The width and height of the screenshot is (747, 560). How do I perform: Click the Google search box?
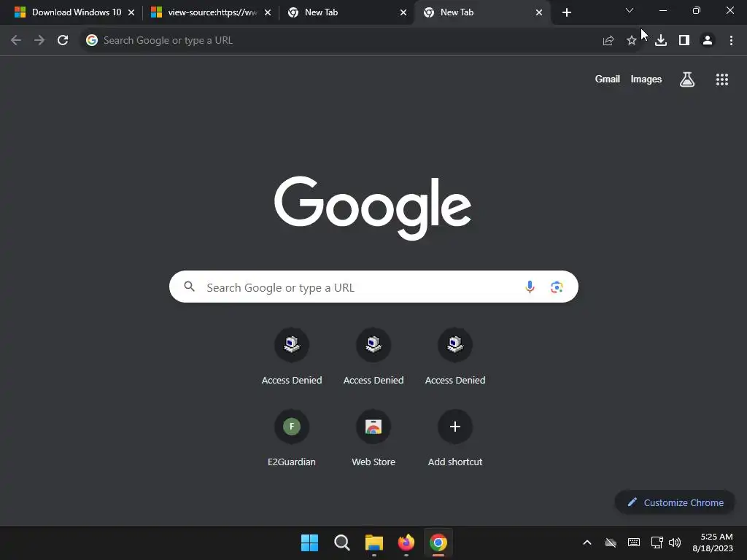click(x=373, y=287)
